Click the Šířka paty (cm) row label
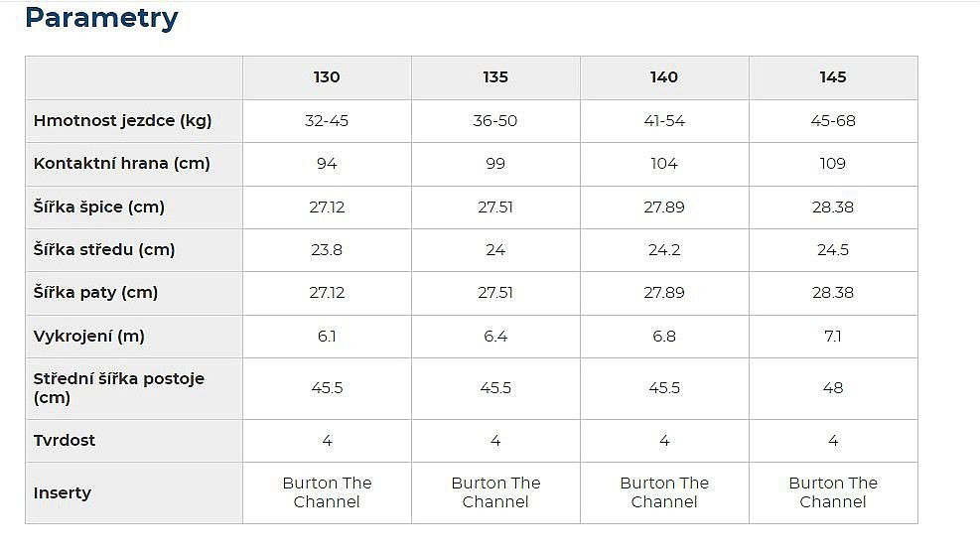This screenshot has width=980, height=555. coord(95,293)
